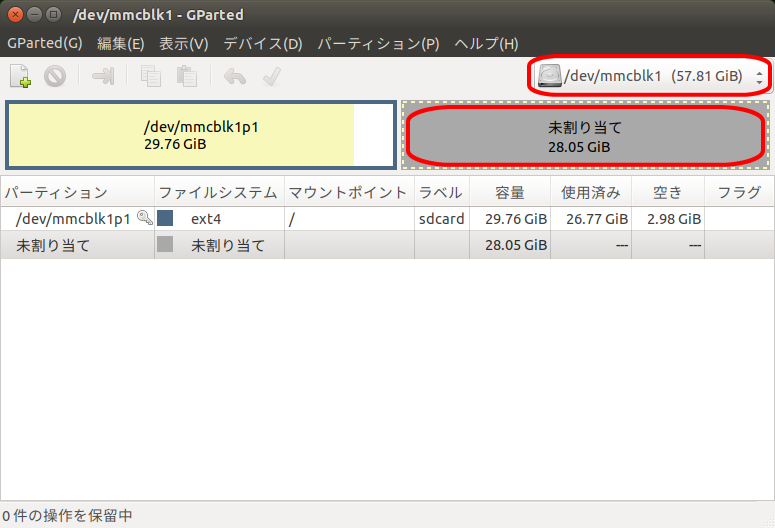The height and width of the screenshot is (528, 775).
Task: Click the apply all operations checkmark icon
Action: [x=270, y=77]
